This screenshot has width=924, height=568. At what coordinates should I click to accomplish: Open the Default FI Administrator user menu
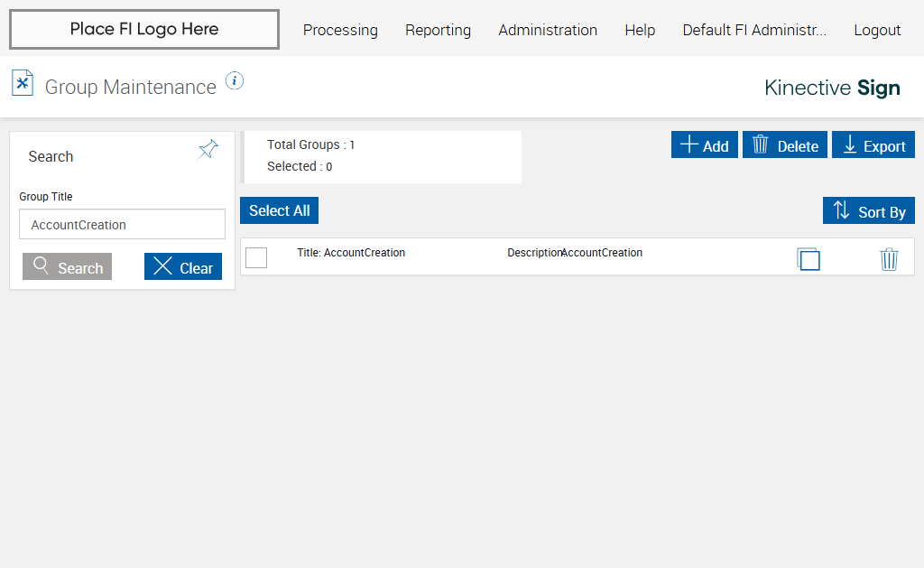[754, 31]
